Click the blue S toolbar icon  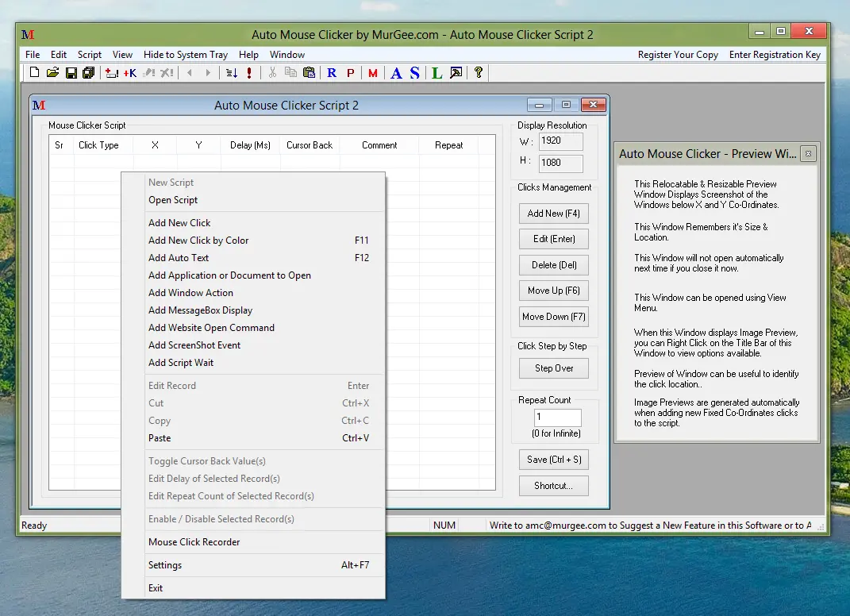(x=415, y=73)
